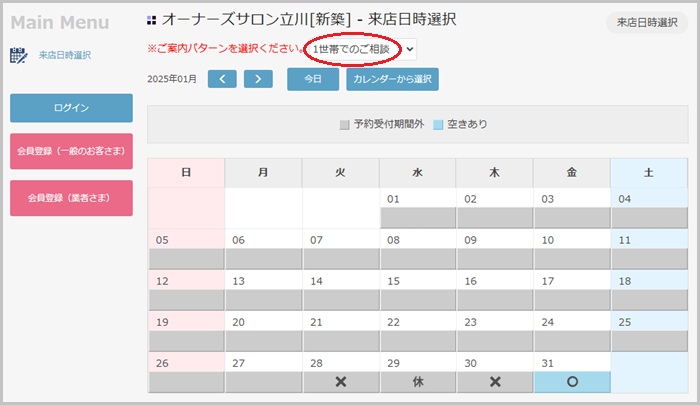Click the Main Menu heading
Screen dimensions: 700x405
click(60, 22)
